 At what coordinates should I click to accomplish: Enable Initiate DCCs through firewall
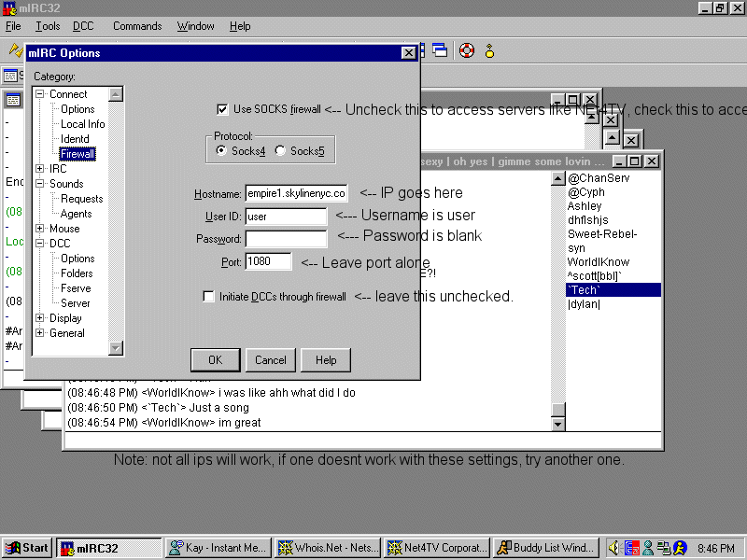pos(209,297)
